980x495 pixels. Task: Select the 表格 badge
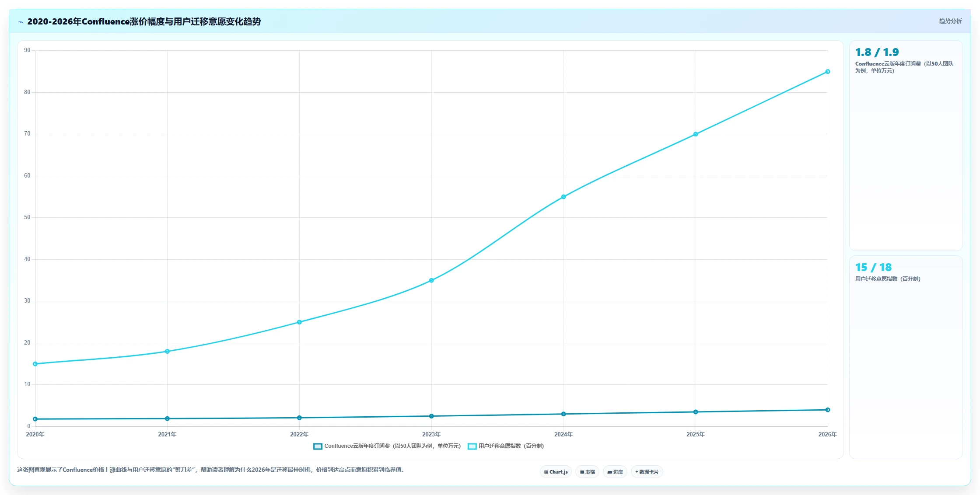coord(587,472)
